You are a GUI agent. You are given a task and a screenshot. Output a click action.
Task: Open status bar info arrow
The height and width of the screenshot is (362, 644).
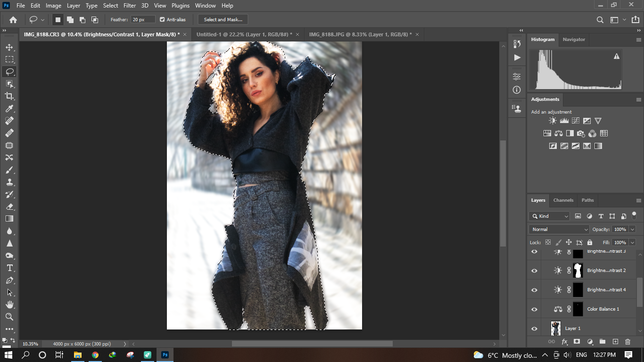coord(124,344)
